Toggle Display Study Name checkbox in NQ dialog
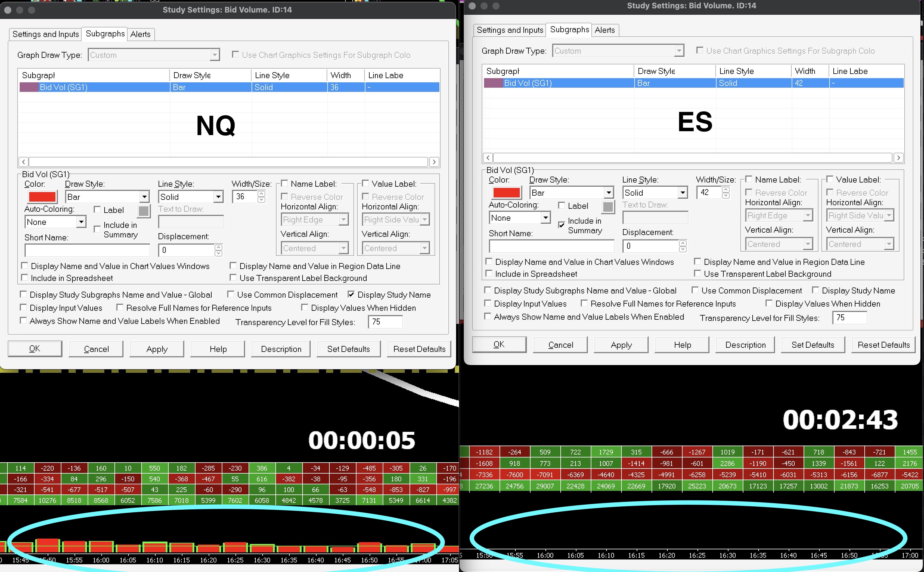 click(x=351, y=294)
